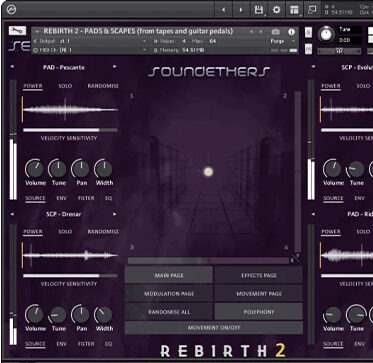Set velocity sensitivity slider for SCP - Drenar

[x=70, y=276]
